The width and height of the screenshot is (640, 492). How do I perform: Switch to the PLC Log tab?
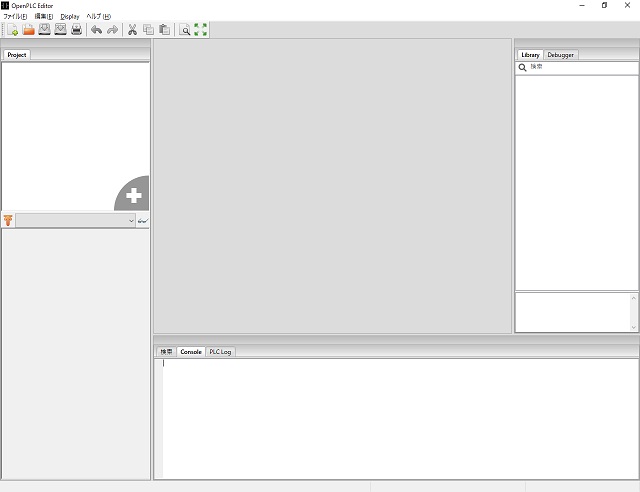[x=220, y=352]
